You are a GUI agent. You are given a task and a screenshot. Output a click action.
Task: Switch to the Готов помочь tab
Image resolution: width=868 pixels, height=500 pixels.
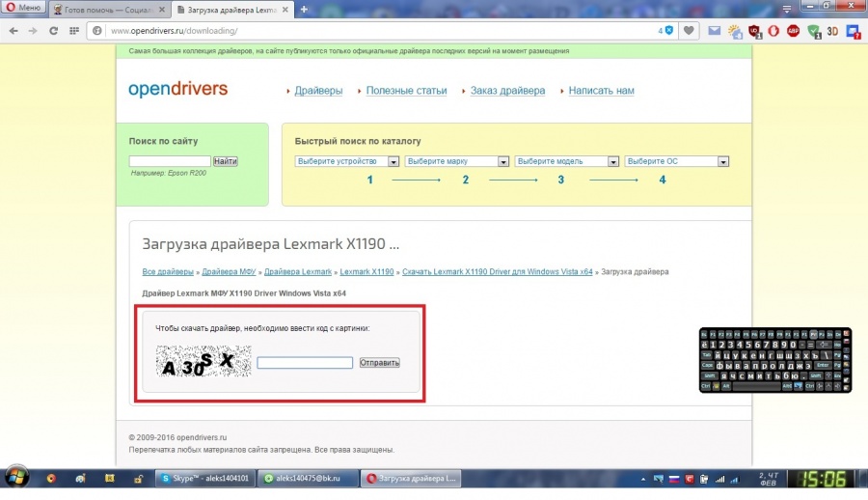109,10
